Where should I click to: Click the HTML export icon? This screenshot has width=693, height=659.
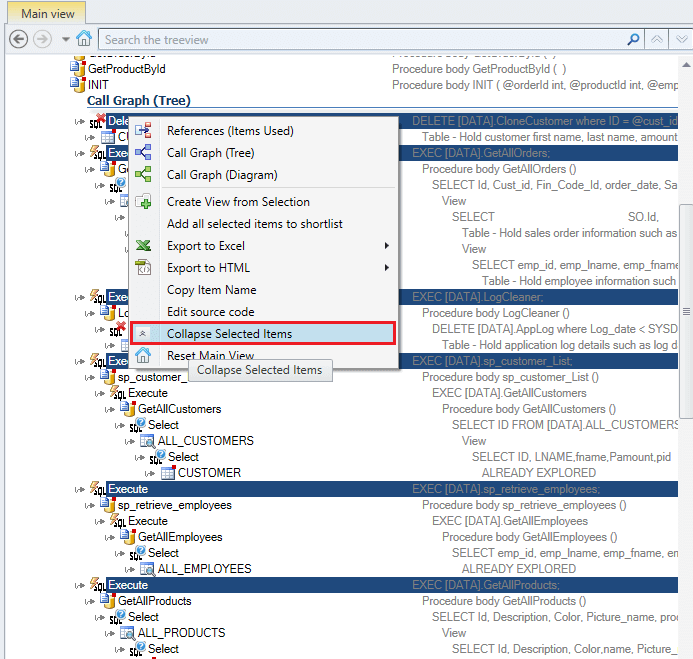[x=143, y=267]
